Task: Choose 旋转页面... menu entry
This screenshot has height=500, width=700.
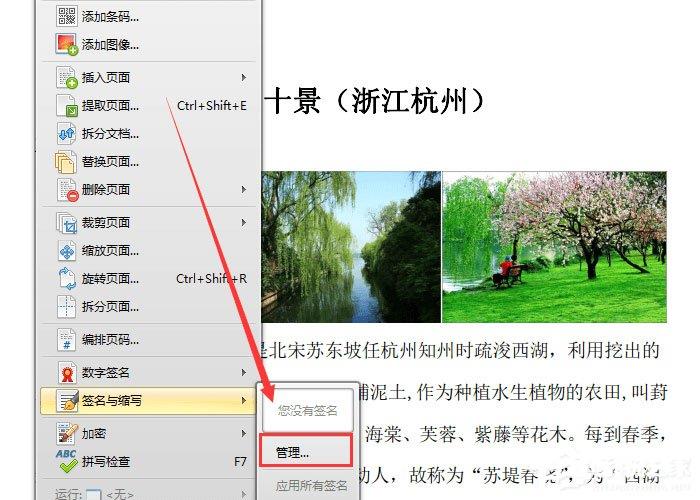Action: point(147,279)
